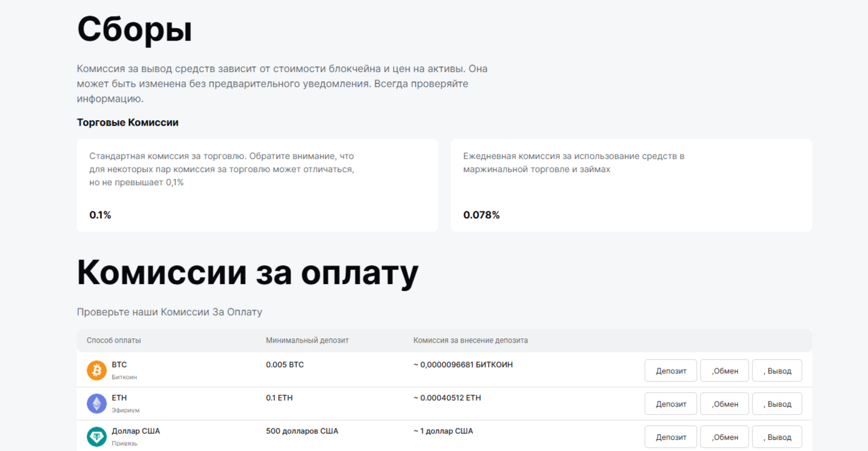This screenshot has width=868, height=451.
Task: Click Обмен in the ETH row
Action: (x=724, y=403)
